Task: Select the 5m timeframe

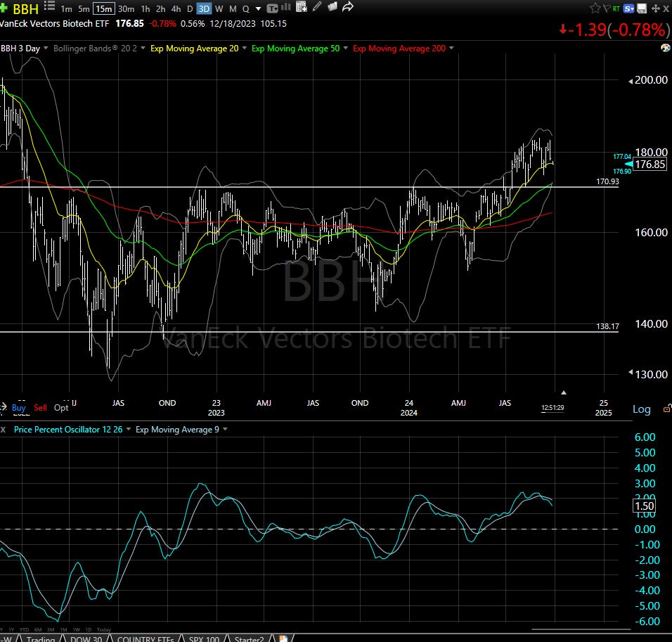Action: [x=84, y=8]
